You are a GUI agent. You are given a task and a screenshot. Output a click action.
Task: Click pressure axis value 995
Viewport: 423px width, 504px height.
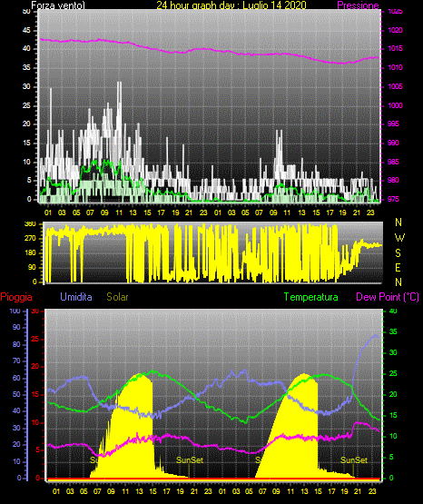pyautogui.click(x=393, y=124)
